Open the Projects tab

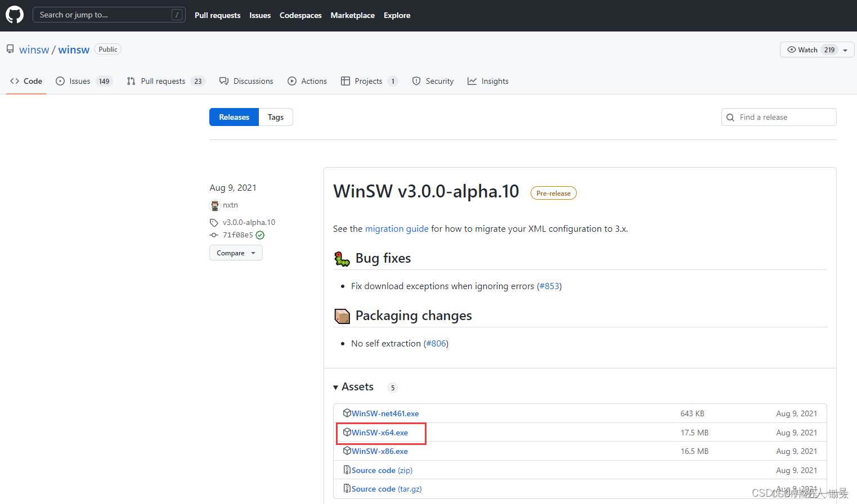click(x=370, y=81)
